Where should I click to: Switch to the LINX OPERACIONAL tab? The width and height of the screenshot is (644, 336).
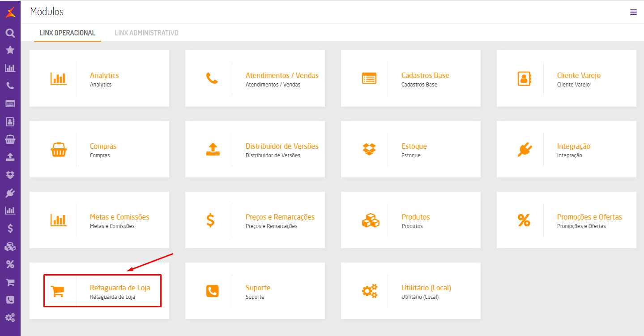[x=68, y=33]
